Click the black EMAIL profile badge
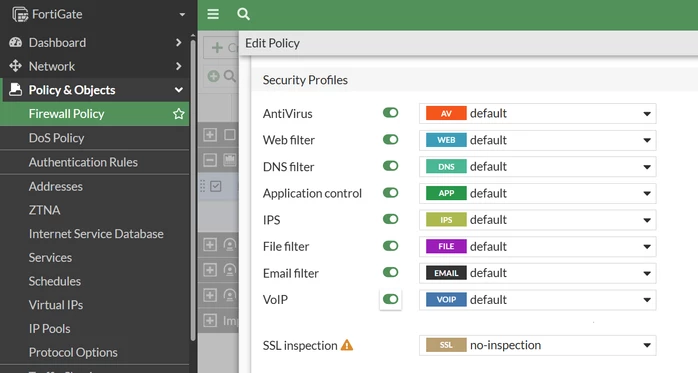Viewport: 698px width, 373px height. (x=446, y=273)
